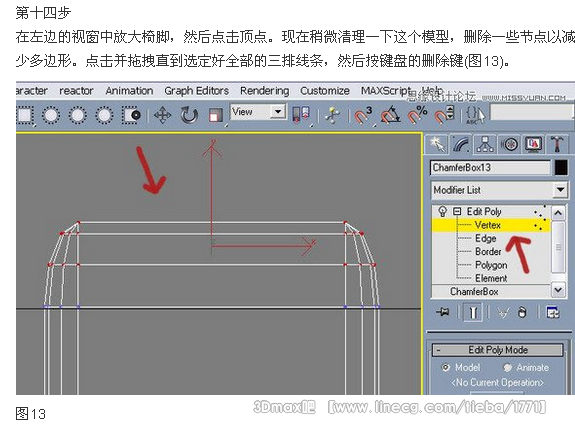Open the Animation menu
The height and width of the screenshot is (424, 575).
coord(129,91)
